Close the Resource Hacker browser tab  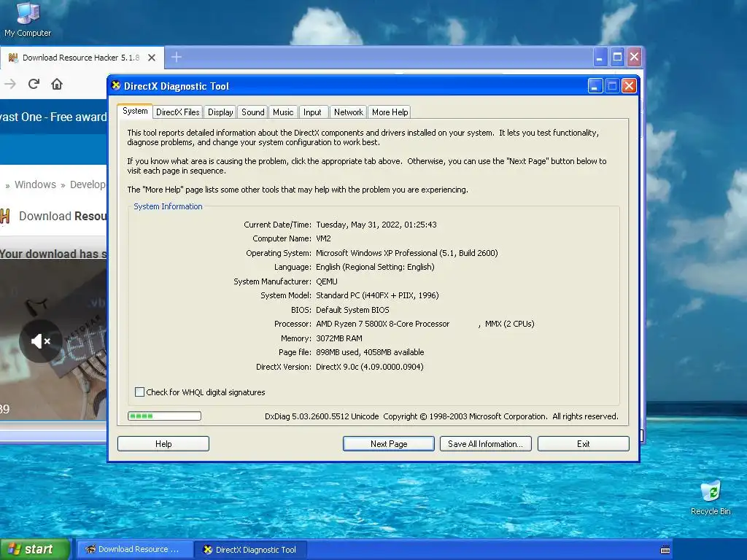(x=152, y=58)
